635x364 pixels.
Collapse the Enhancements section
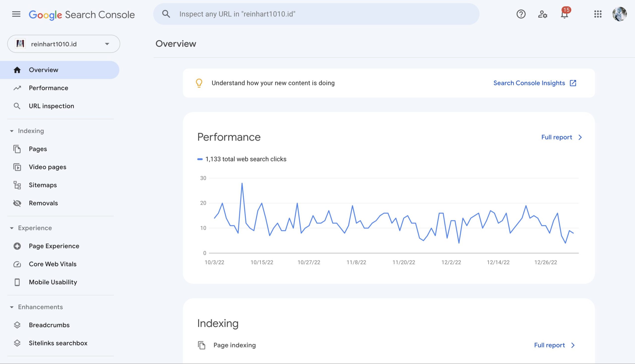coord(12,307)
